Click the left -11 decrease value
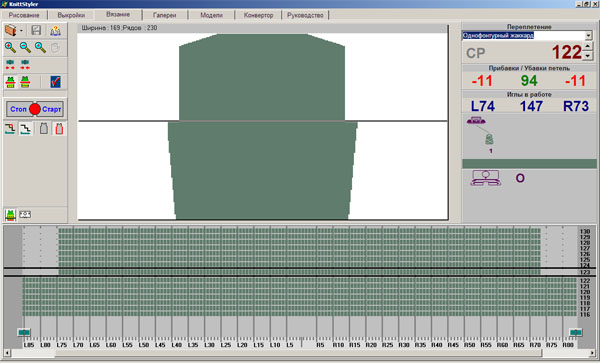 click(x=482, y=81)
